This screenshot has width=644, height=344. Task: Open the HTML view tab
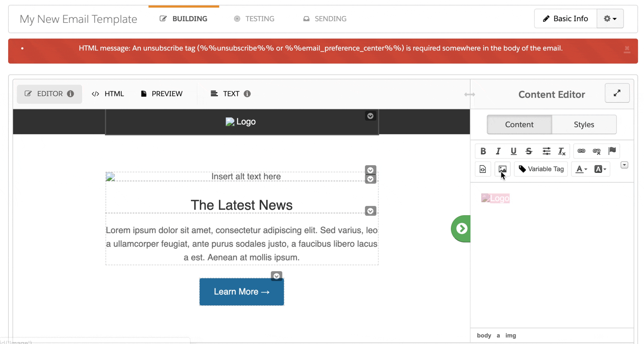[x=108, y=94]
